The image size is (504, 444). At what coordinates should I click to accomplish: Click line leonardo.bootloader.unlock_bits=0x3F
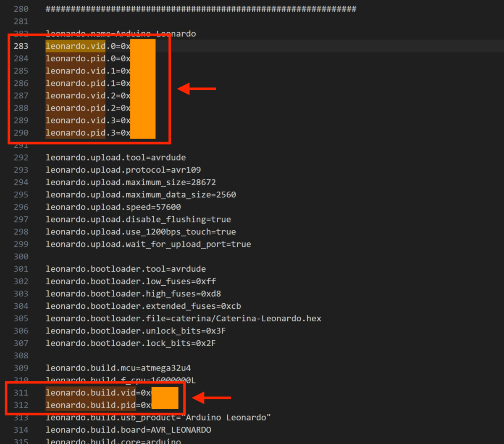click(x=136, y=331)
